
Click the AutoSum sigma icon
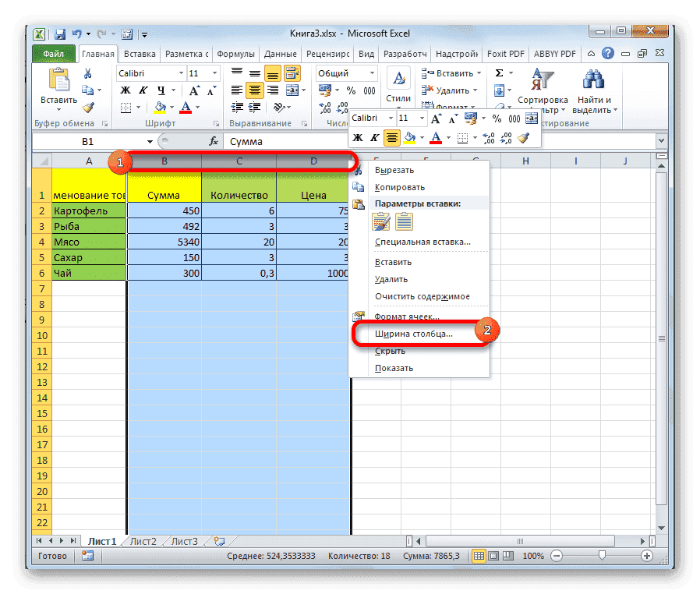click(x=499, y=73)
